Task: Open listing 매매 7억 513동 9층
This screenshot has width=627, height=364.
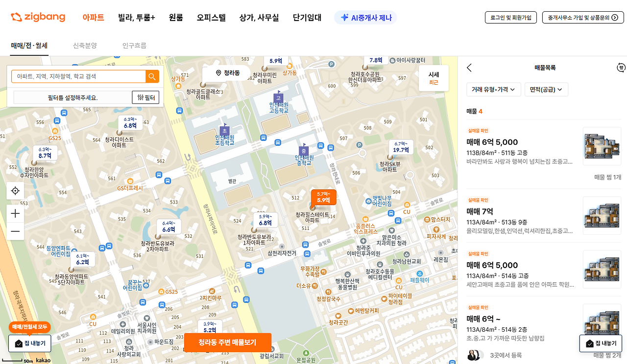Action: pos(544,216)
